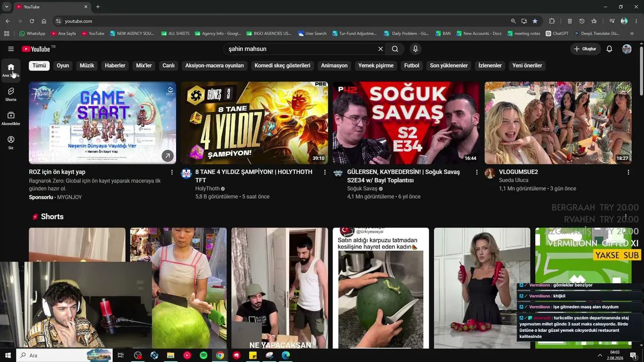Viewport: 644px width, 362px height.
Task: Open Shorts from the left sidebar
Action: (11, 94)
